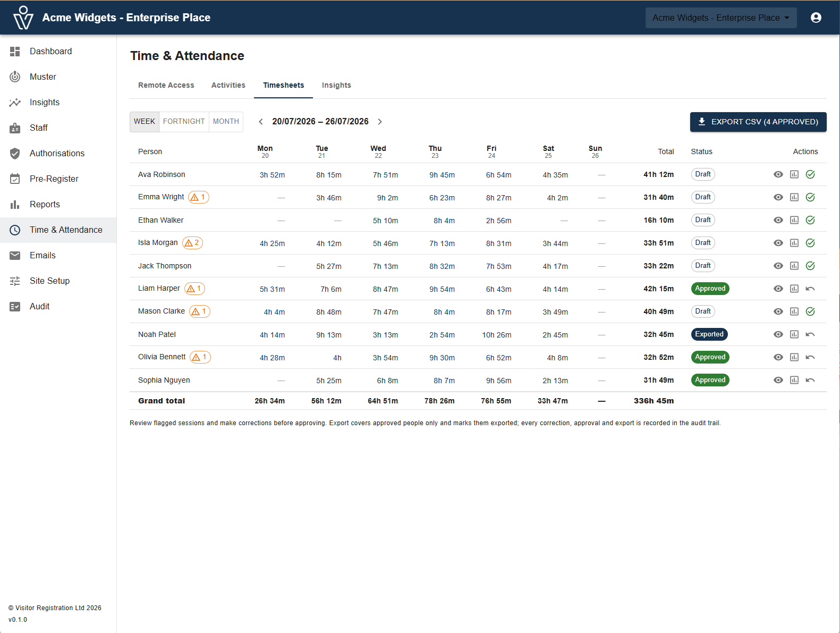Switch to the Insights tab

coord(336,86)
